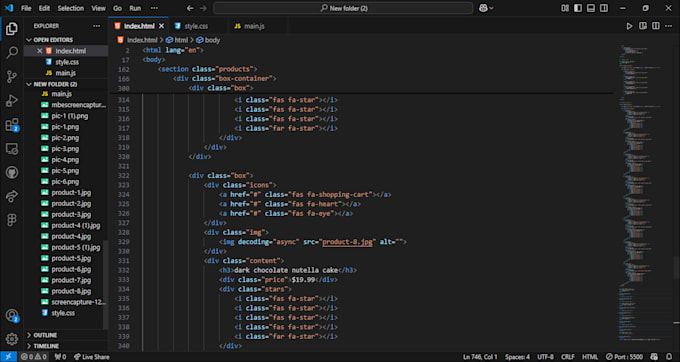Open changes preview icon in editor toolbar
This screenshot has height=362, width=680.
(x=643, y=26)
